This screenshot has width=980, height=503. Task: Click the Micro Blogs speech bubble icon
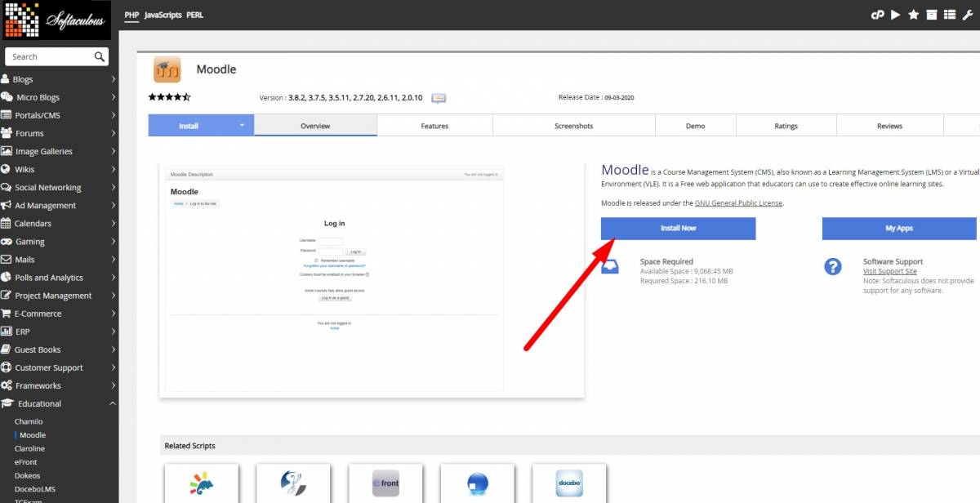coord(7,97)
